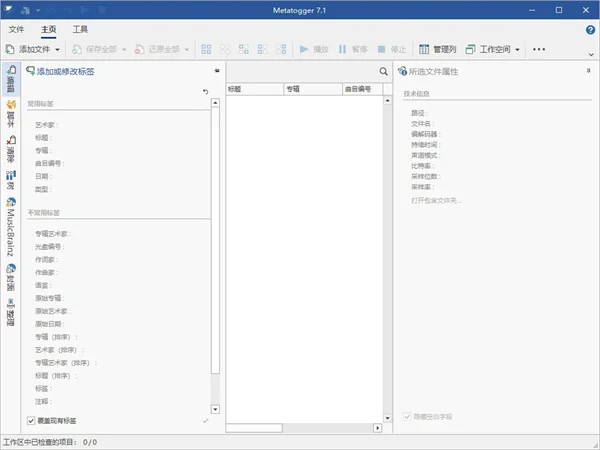Click the undo arrow in the tag editor panel
This screenshot has width=600, height=450.
205,91
